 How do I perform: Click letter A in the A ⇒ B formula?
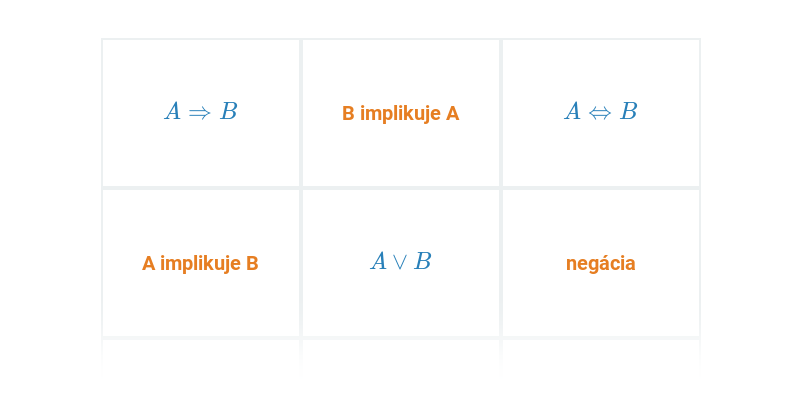tap(172, 111)
